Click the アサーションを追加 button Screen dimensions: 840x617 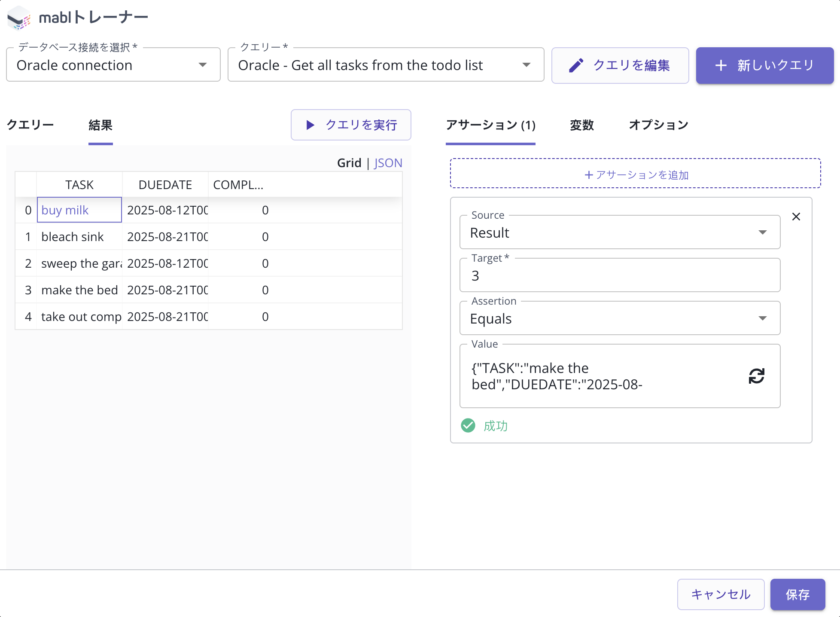(x=635, y=174)
